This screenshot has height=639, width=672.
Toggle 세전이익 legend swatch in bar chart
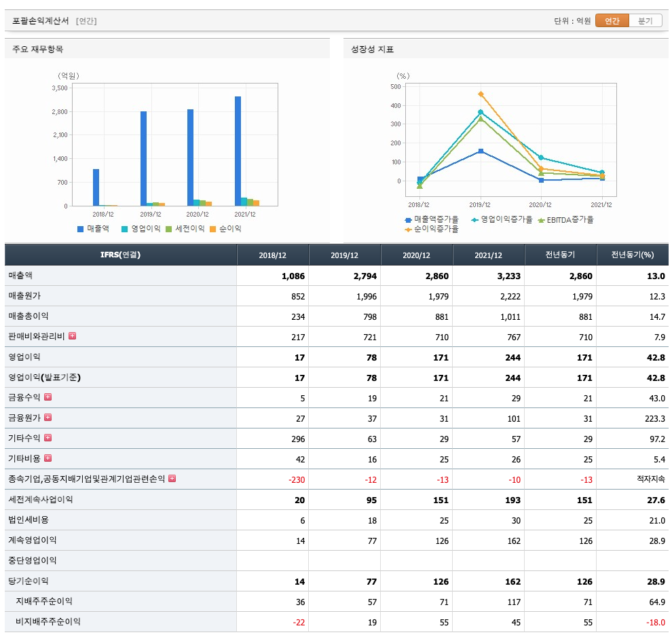coord(168,229)
